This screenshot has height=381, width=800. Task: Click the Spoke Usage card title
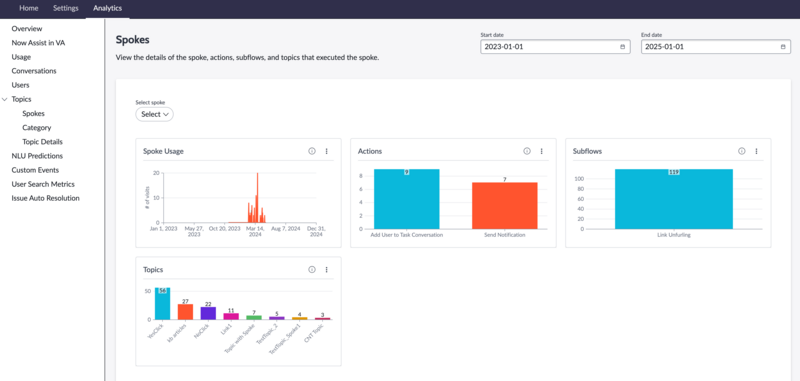click(163, 151)
